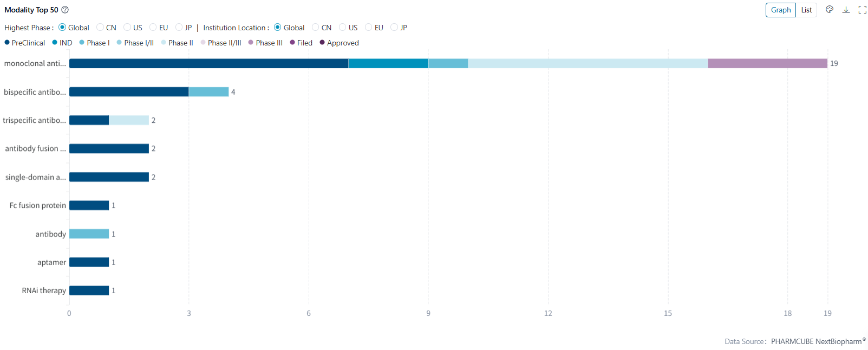Image resolution: width=868 pixels, height=350 pixels.
Task: Click the trispecific antibody Phase II segment
Action: coord(129,120)
